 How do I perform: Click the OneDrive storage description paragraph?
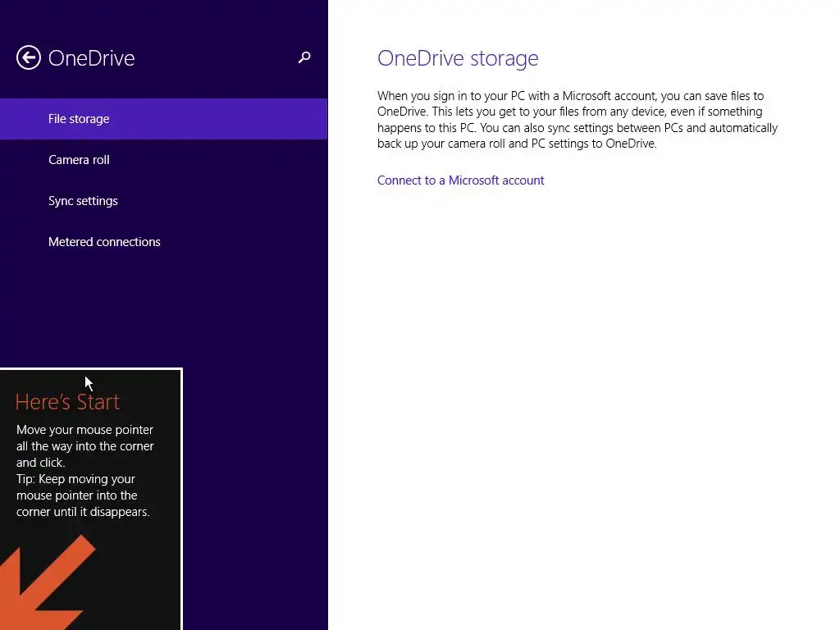coord(577,120)
